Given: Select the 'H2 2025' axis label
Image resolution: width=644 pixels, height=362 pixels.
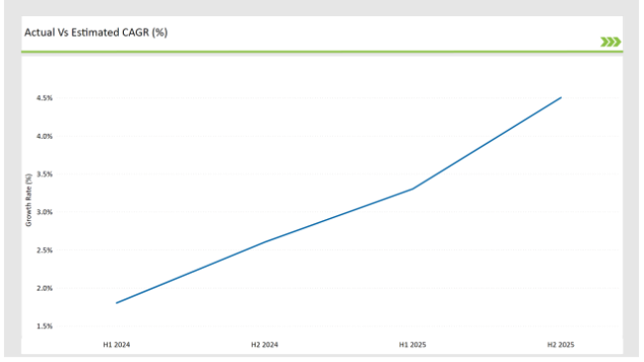Looking at the screenshot, I should 561,345.
